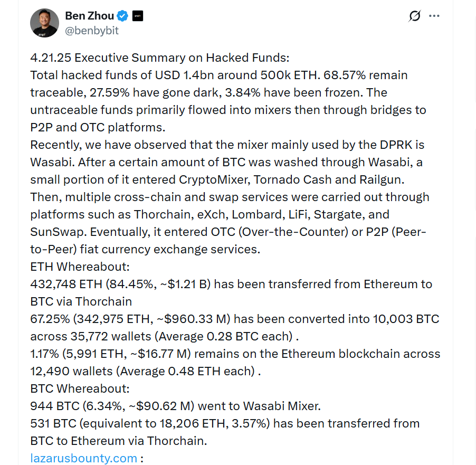Click the Ben Zhou display name

(88, 16)
